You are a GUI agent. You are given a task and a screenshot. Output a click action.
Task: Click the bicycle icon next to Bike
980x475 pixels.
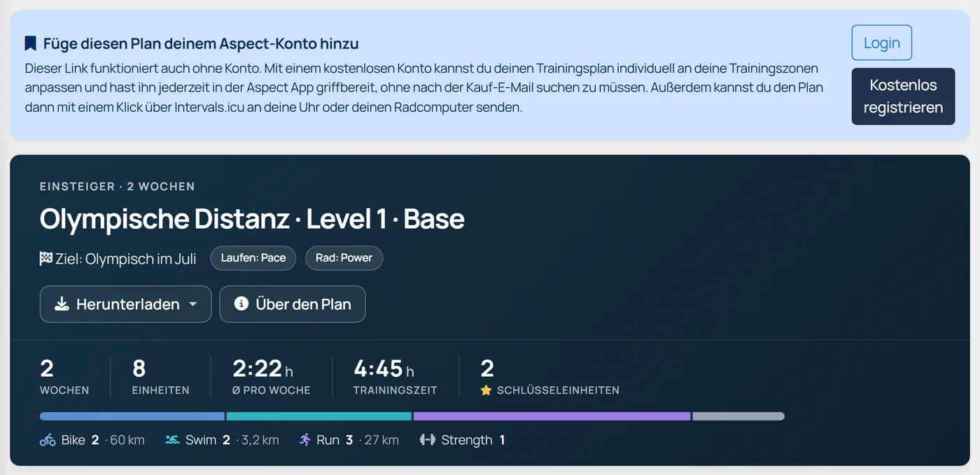[48, 440]
